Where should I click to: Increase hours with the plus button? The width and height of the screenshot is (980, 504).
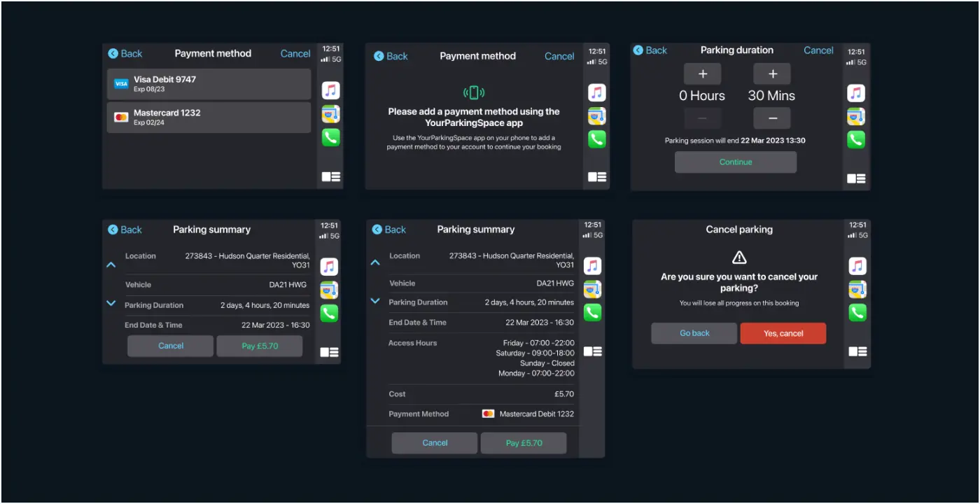(702, 73)
